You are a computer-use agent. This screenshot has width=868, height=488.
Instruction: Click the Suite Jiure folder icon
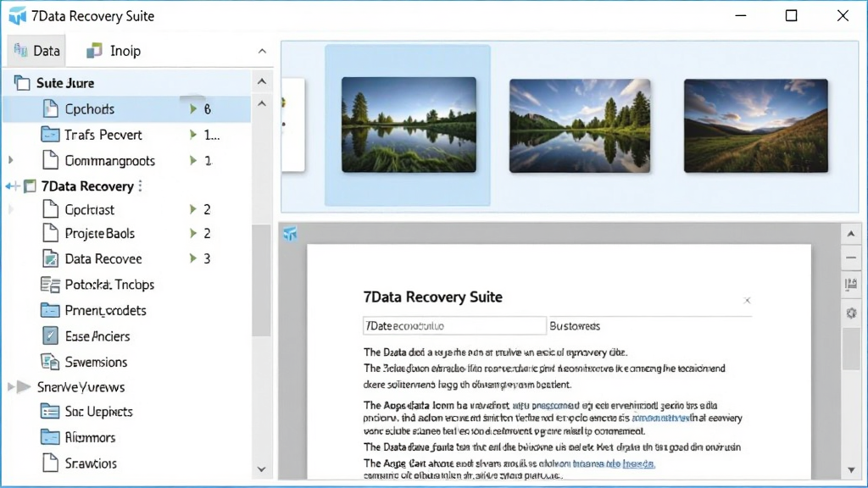click(21, 83)
